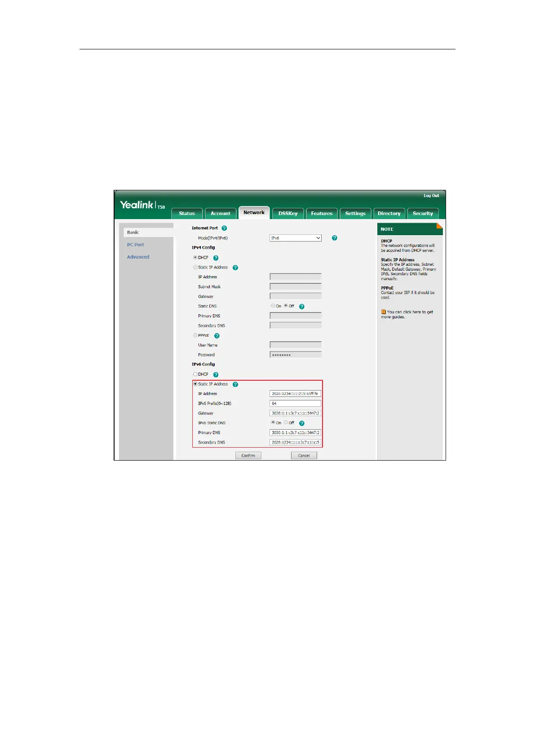Select IPv4 DHCP radio button
This screenshot has width=535, height=756.
(x=195, y=257)
